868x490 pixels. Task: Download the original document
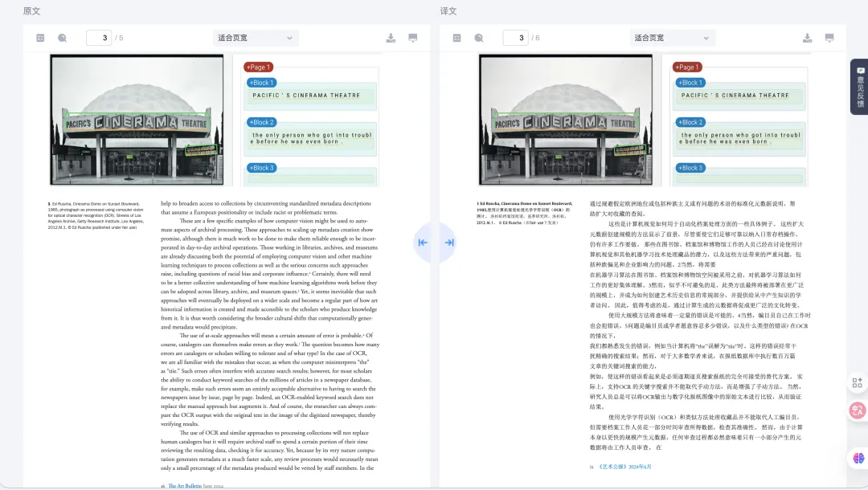click(x=391, y=38)
